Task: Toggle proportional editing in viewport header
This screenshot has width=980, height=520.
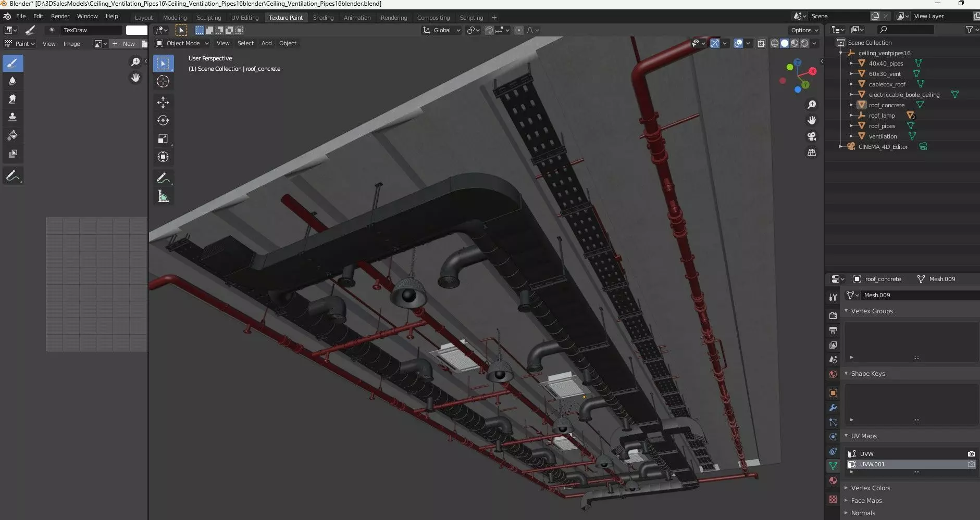Action: coord(519,30)
